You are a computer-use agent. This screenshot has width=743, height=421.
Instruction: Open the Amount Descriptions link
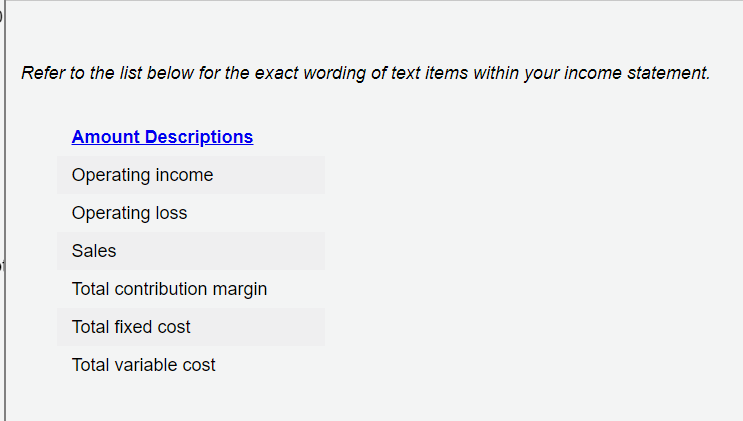tap(162, 137)
